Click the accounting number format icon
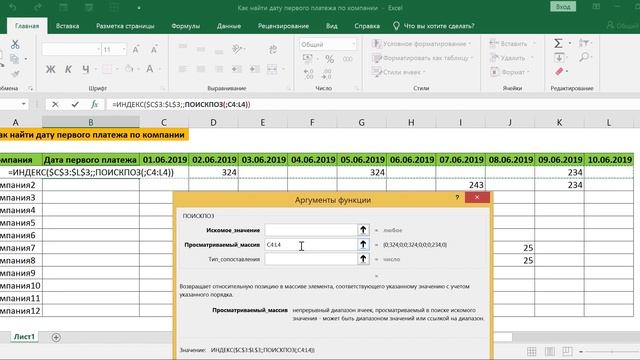 (307, 59)
